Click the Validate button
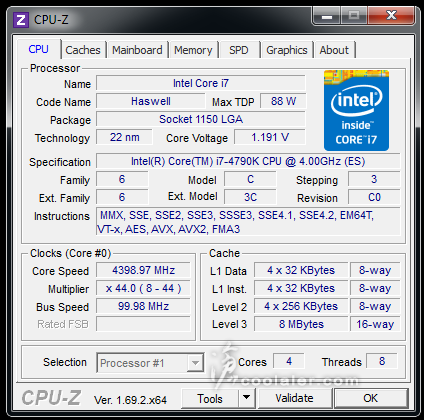This screenshot has height=420, width=424. (295, 398)
